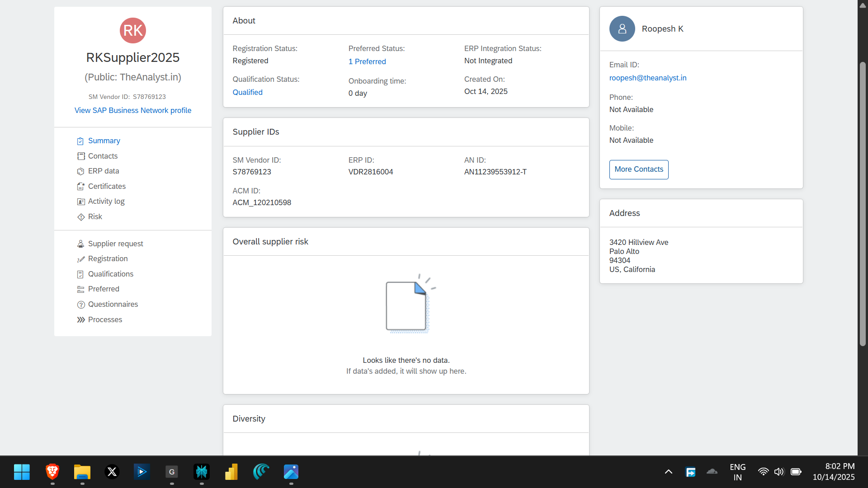The width and height of the screenshot is (868, 488).
Task: Click the Certificates icon in sidebar
Action: 81,187
